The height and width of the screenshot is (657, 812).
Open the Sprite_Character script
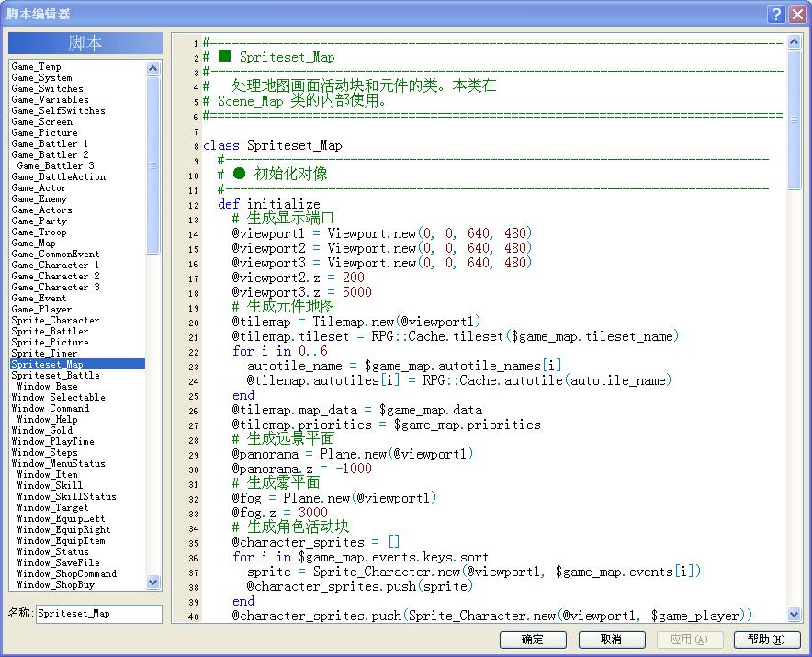pos(55,320)
